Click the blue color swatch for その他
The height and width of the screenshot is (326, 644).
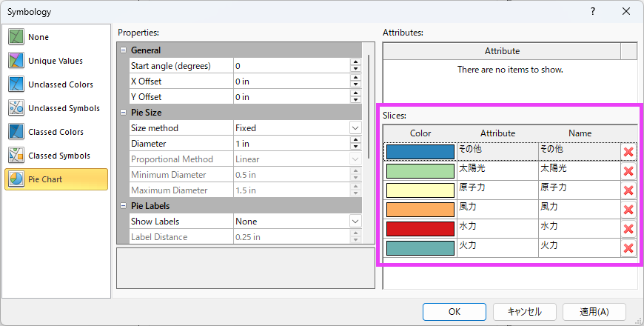pyautogui.click(x=420, y=152)
